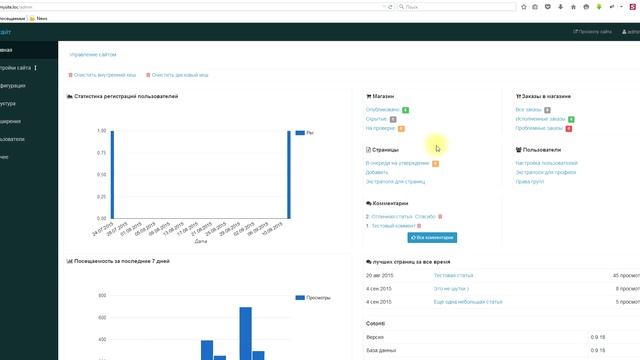Click the gray badge beside 'Скрытые'

tap(393, 119)
